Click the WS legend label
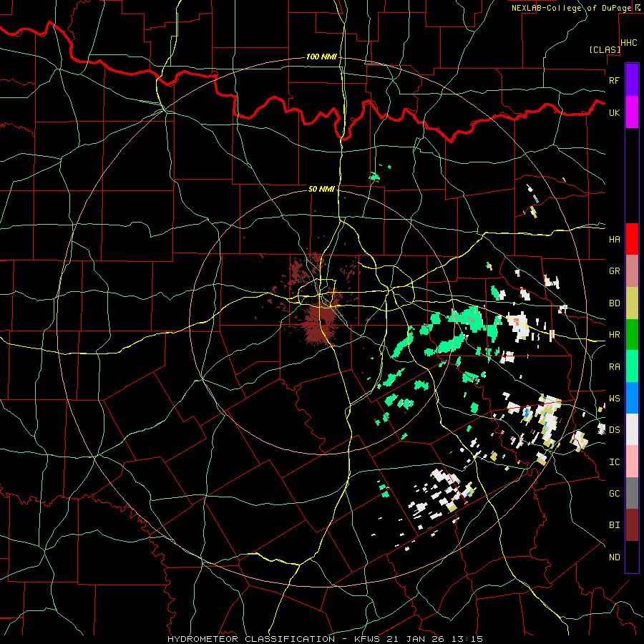This screenshot has width=644, height=644. [x=614, y=399]
